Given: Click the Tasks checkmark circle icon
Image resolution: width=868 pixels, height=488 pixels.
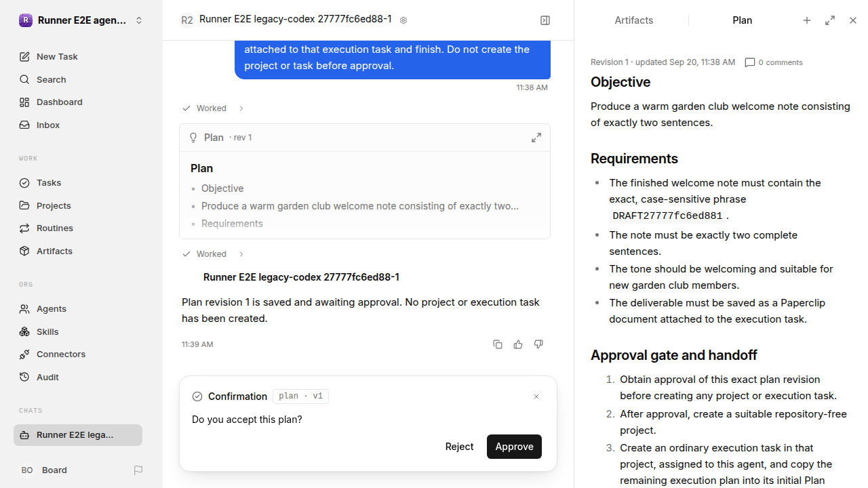Looking at the screenshot, I should point(24,183).
